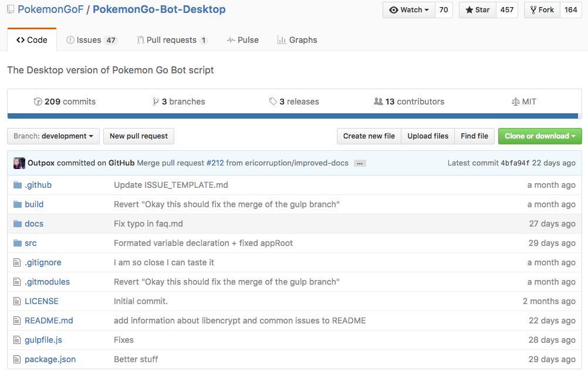Click the language color bar
Image resolution: width=588 pixels, height=371 pixels.
tap(293, 116)
